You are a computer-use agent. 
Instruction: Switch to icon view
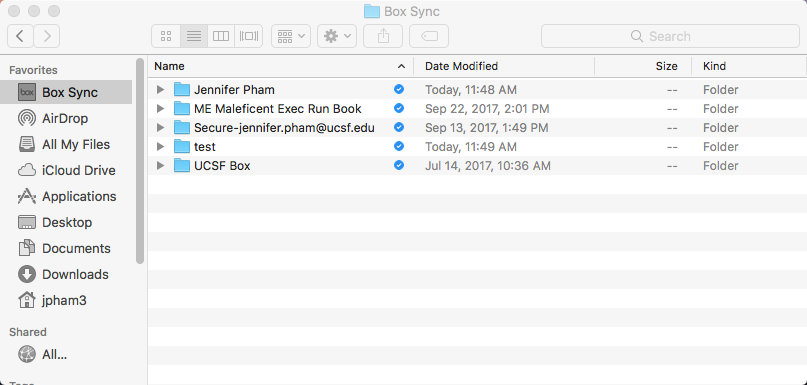(166, 36)
